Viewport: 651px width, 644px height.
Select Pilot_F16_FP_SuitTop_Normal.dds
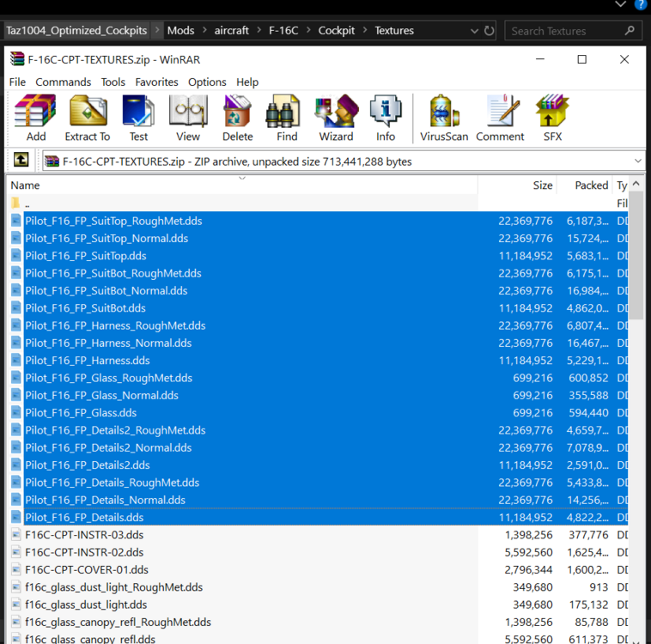coord(106,239)
